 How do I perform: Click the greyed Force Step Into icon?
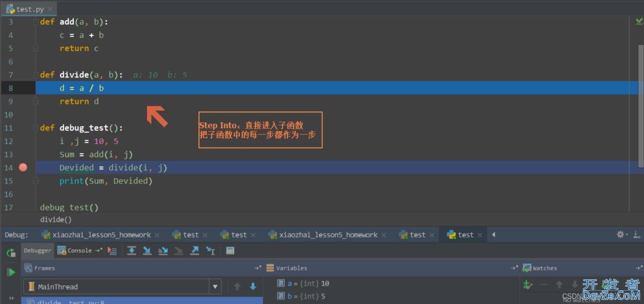(x=179, y=251)
